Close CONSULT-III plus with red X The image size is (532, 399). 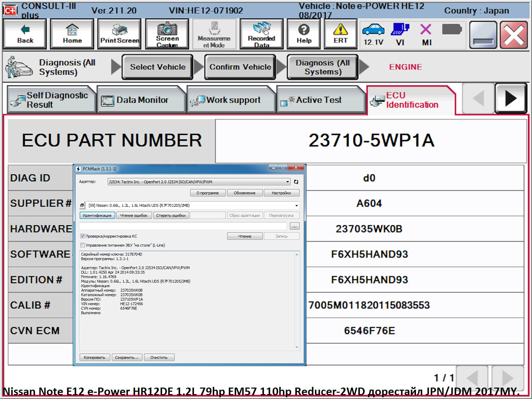(x=514, y=35)
